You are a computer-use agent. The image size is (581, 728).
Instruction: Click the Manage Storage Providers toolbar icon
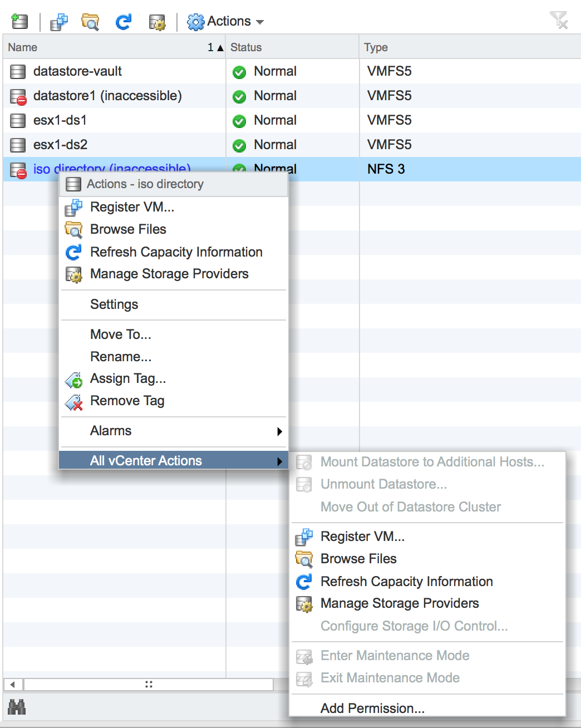[157, 22]
